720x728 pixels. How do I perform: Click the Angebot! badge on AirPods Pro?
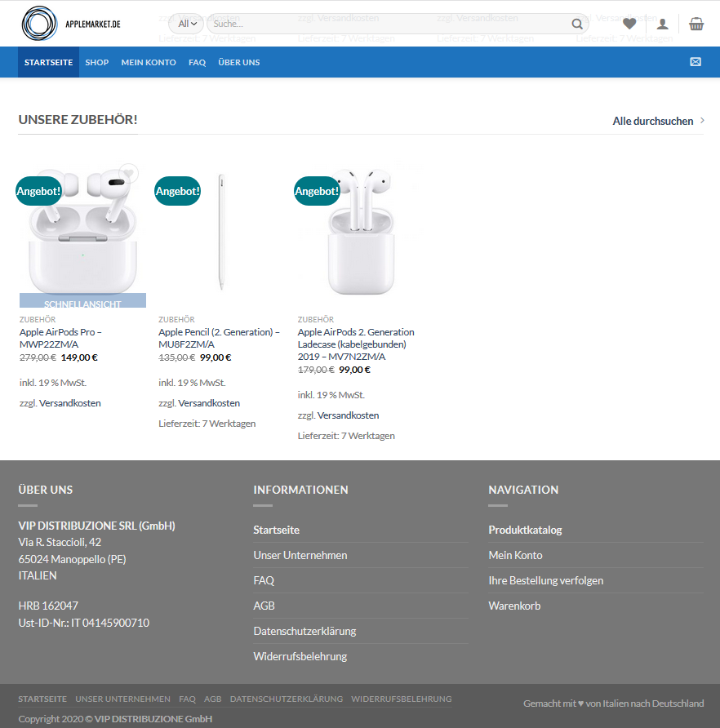click(38, 191)
